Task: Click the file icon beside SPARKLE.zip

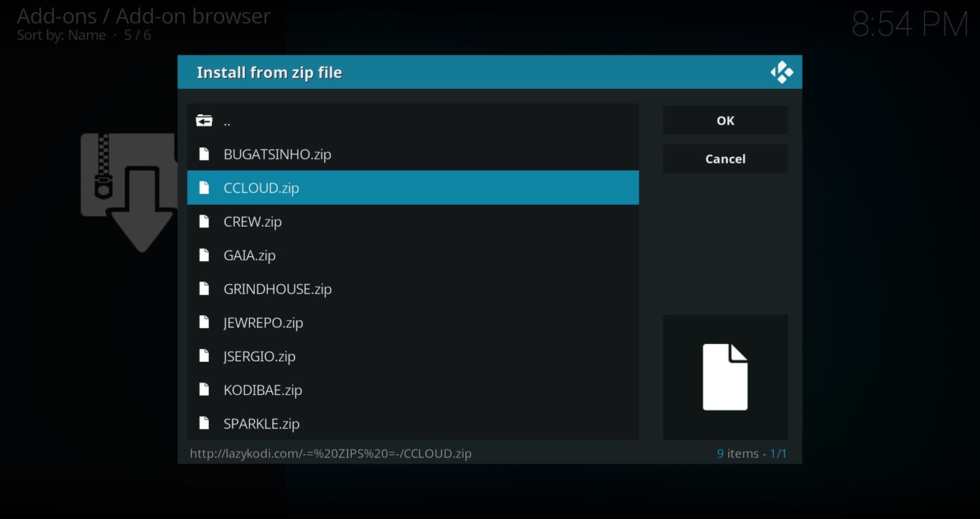Action: 204,424
